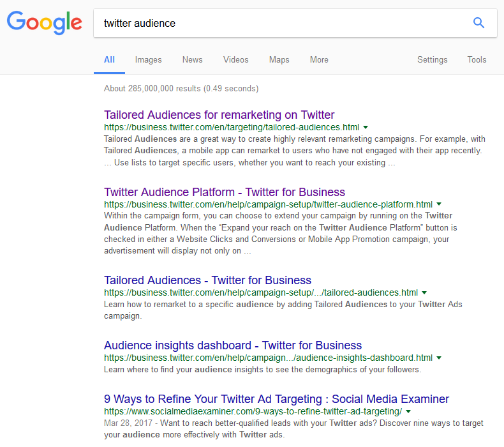
Task: Open the Settings menu
Action: pyautogui.click(x=432, y=60)
